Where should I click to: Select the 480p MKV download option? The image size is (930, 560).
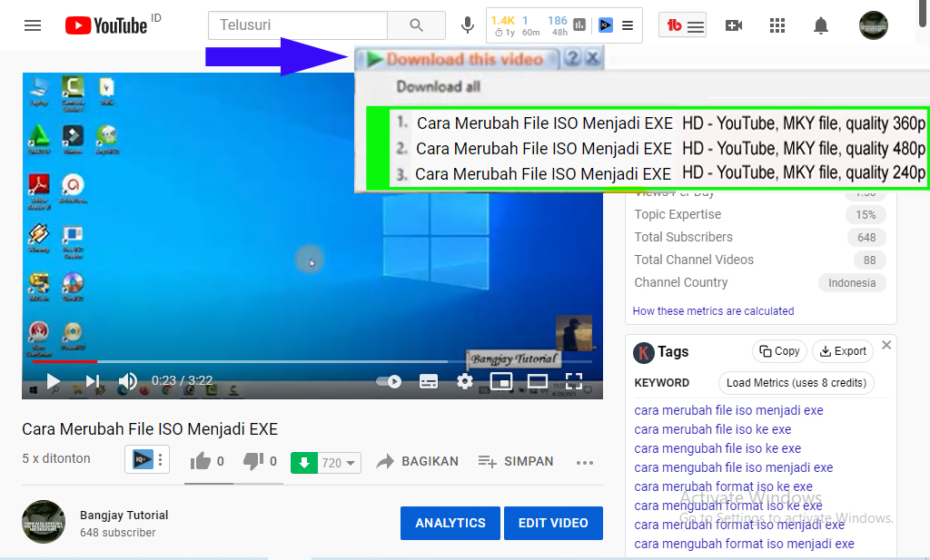pyautogui.click(x=658, y=148)
